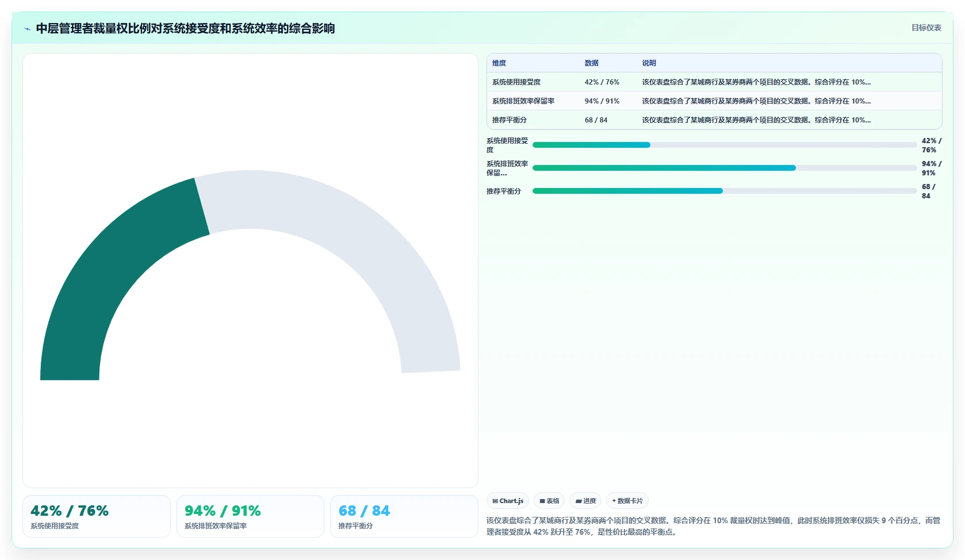
Task: Click the 42% / 76% value beside the progress bar
Action: [x=931, y=145]
